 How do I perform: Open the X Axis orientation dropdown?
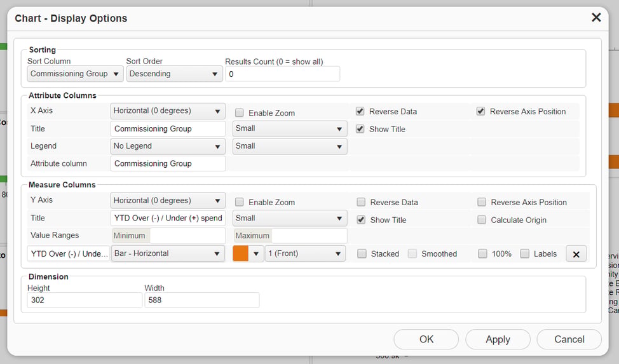pyautogui.click(x=167, y=111)
